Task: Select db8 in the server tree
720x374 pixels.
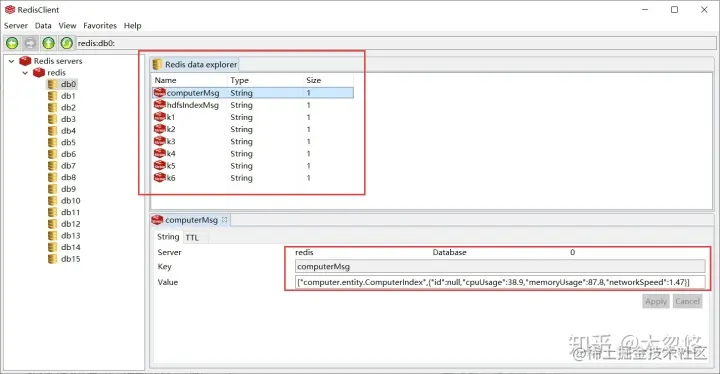Action: [x=68, y=177]
